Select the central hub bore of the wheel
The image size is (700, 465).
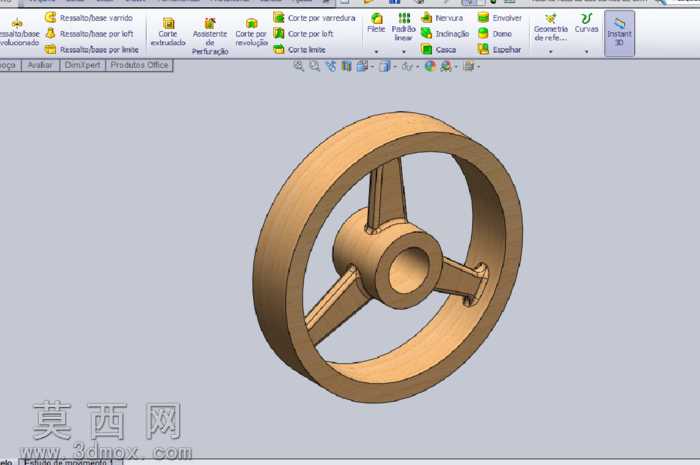[408, 270]
